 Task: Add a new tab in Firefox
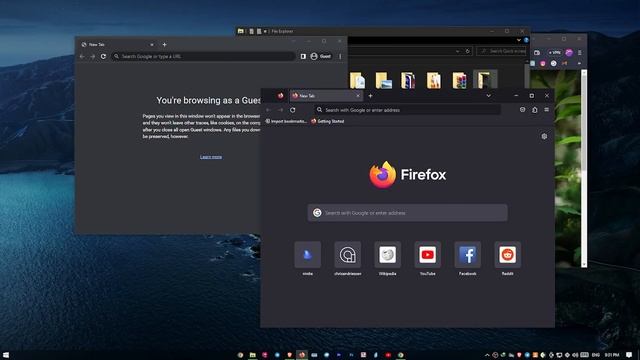pos(370,96)
